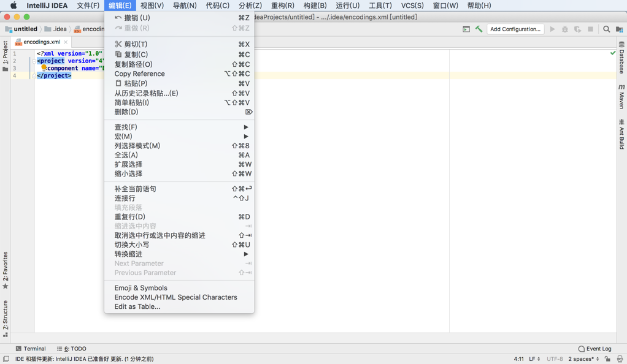Click the inspector hector status icon
This screenshot has height=364, width=627.
point(620,359)
